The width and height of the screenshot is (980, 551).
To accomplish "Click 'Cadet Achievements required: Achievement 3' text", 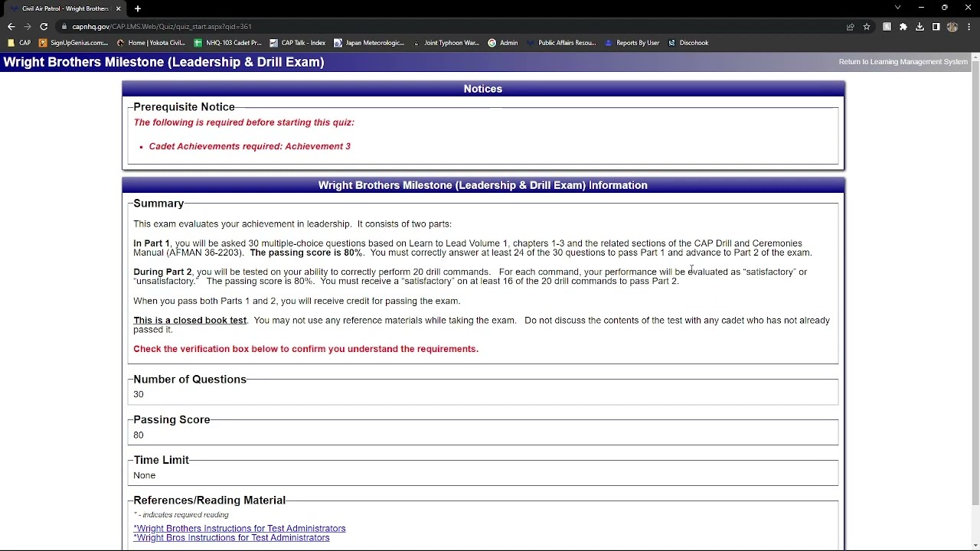I will (x=250, y=146).
